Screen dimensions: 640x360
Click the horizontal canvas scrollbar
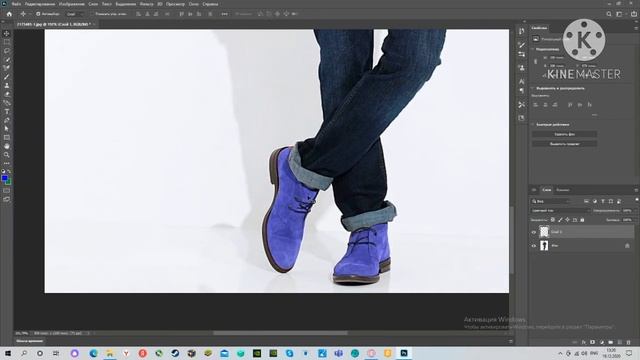pos(280,333)
